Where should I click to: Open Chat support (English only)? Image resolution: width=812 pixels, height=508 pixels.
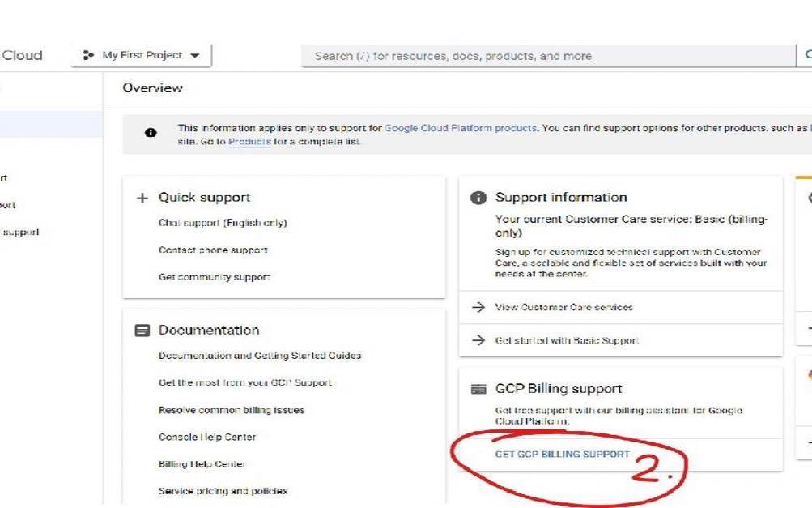[x=223, y=223]
